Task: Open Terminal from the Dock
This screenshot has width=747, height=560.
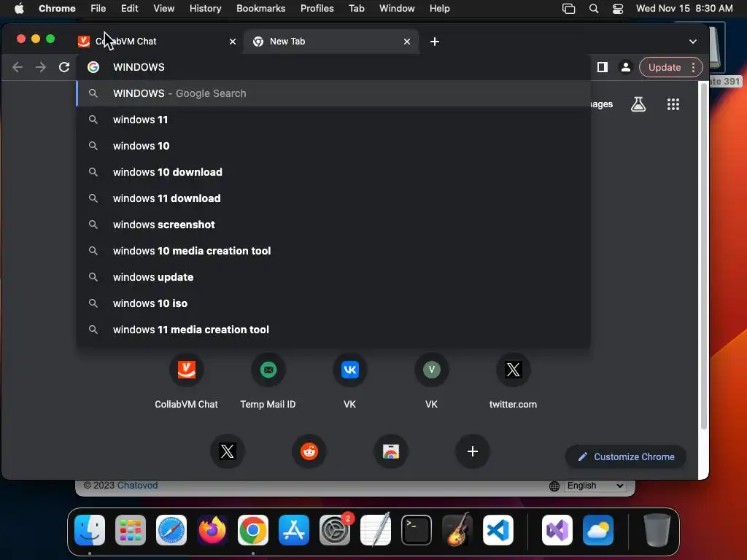Action: click(417, 529)
